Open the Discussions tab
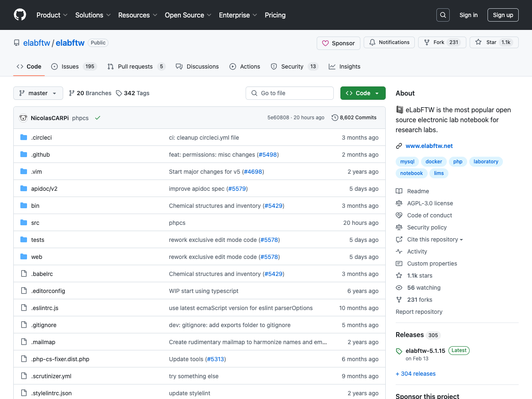The image size is (532, 399). [x=197, y=66]
